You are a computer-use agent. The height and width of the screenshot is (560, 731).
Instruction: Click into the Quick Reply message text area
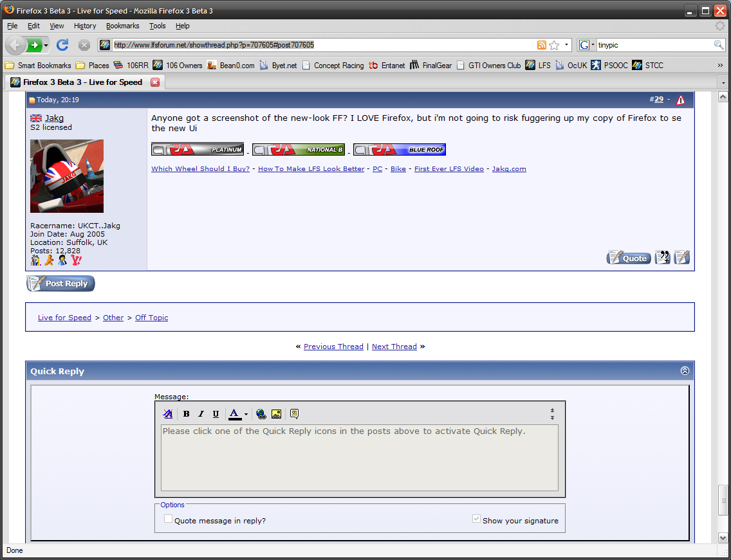tap(360, 458)
